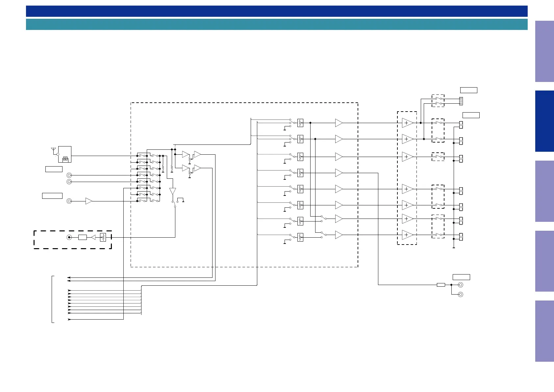Toggle the dual switch box feeding three-pin connector
Screen dimensions: 554x392
438,101
